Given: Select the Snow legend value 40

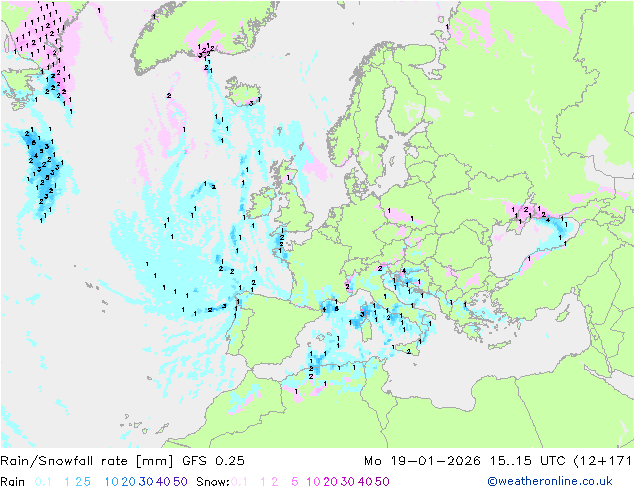Looking at the screenshot, I should [365, 482].
